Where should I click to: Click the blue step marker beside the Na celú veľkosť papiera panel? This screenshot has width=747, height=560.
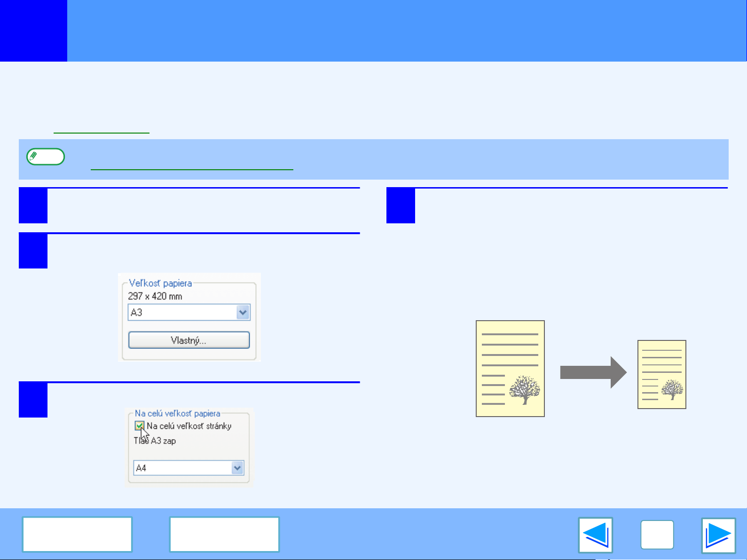[33, 400]
